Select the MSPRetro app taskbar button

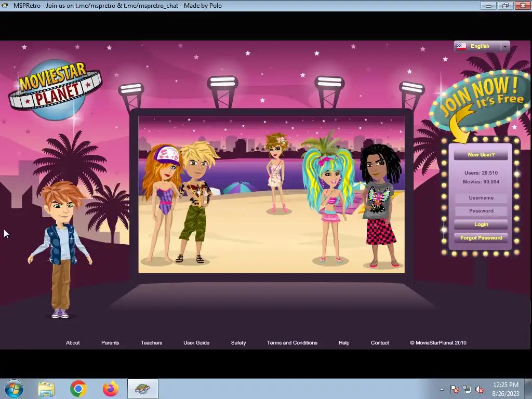click(142, 389)
